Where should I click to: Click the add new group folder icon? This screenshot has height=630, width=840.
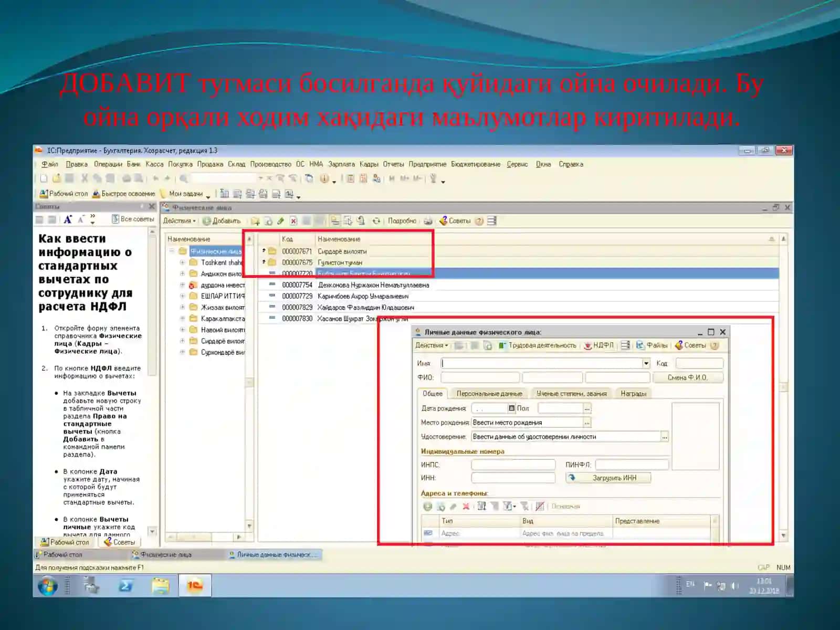(x=256, y=221)
